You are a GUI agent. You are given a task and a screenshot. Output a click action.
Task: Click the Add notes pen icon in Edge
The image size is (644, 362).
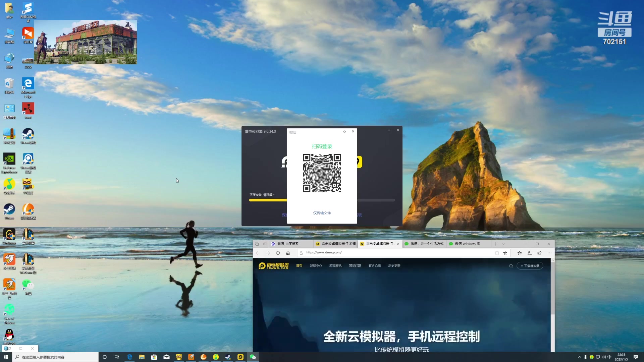tap(530, 253)
